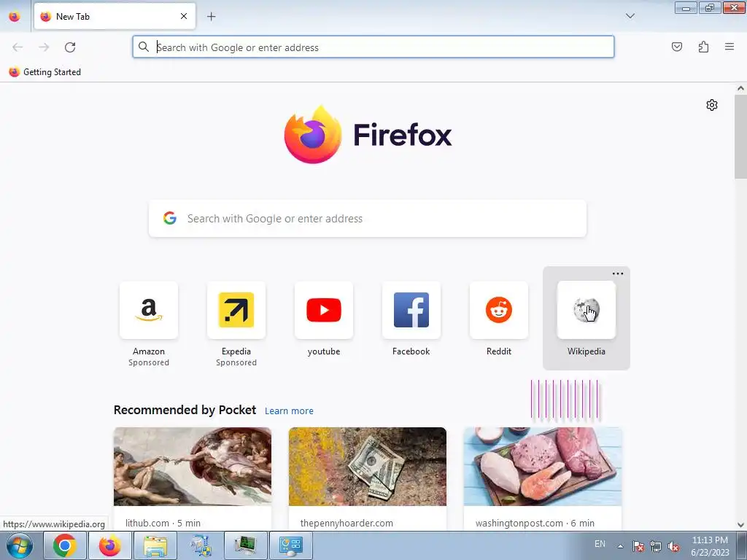Image resolution: width=747 pixels, height=560 pixels.
Task: Click the page scrollbar down arrow
Action: (740, 525)
